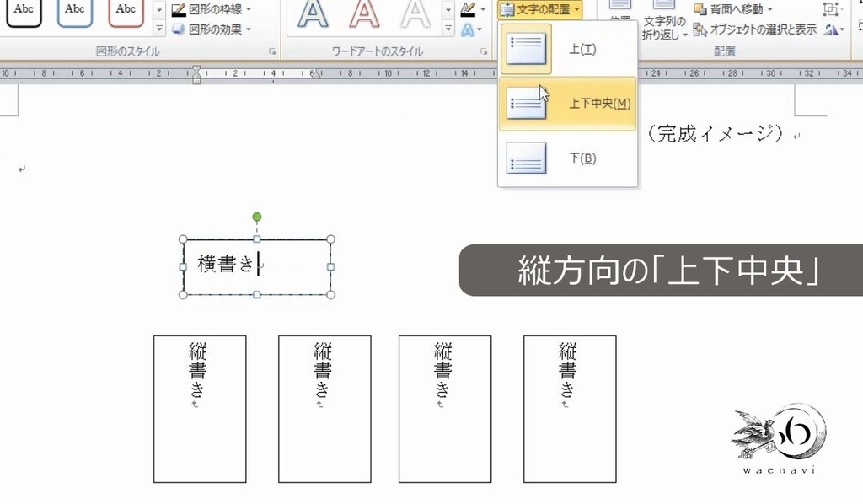Click the 図形の効果 (shape effects) icon

click(179, 29)
